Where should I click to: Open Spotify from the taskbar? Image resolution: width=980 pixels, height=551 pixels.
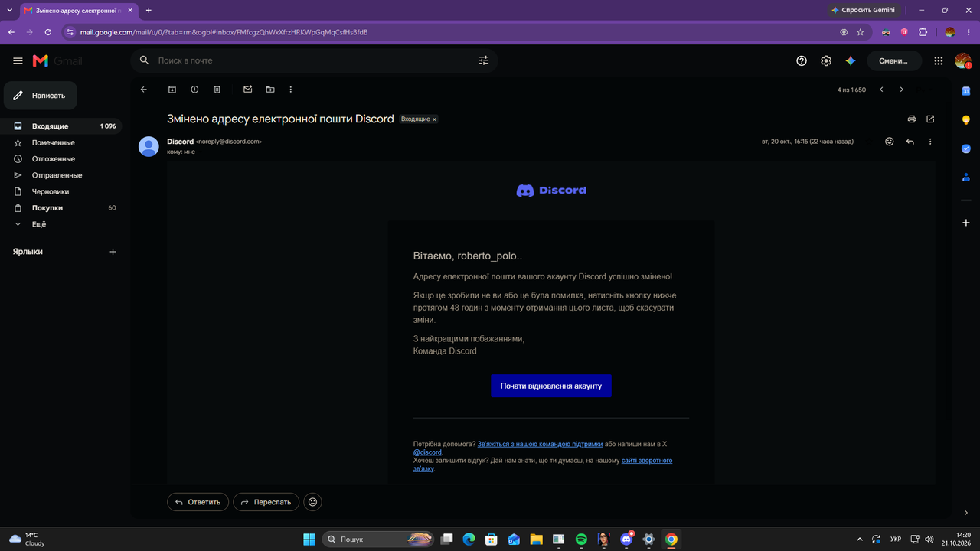(x=581, y=540)
